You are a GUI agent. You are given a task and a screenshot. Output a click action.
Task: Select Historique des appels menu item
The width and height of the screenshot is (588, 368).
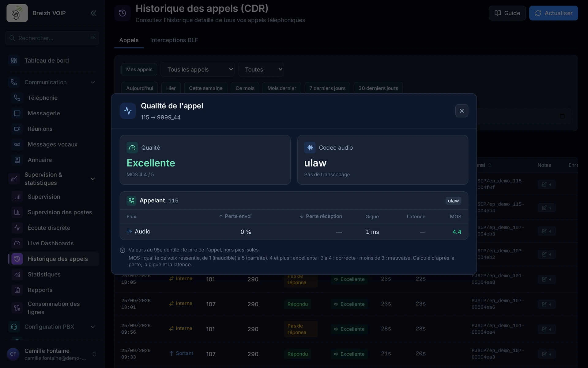(x=54, y=259)
